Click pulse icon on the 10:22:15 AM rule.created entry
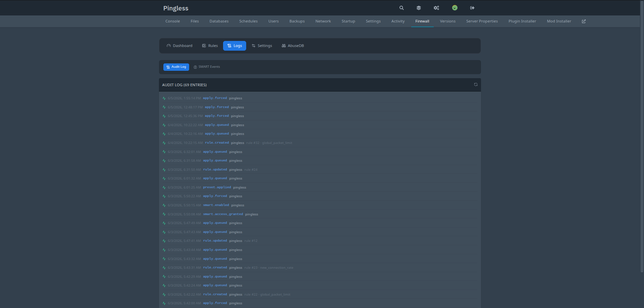 [164, 143]
